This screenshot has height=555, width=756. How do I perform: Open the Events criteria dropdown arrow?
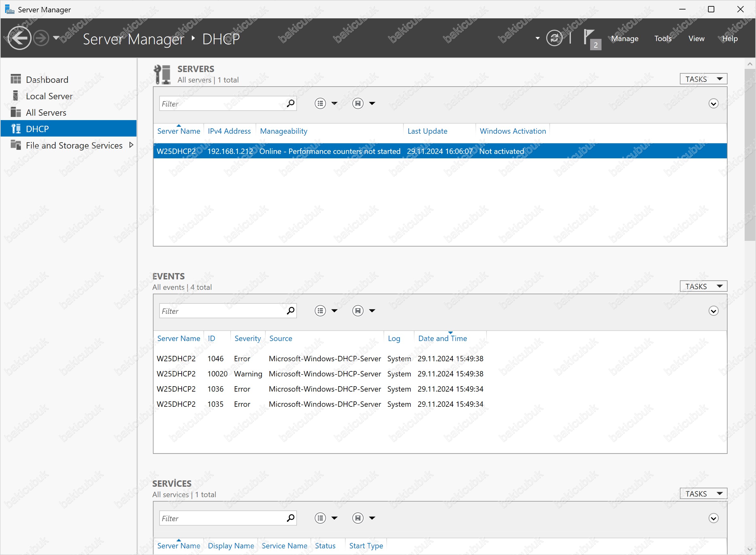pyautogui.click(x=335, y=311)
